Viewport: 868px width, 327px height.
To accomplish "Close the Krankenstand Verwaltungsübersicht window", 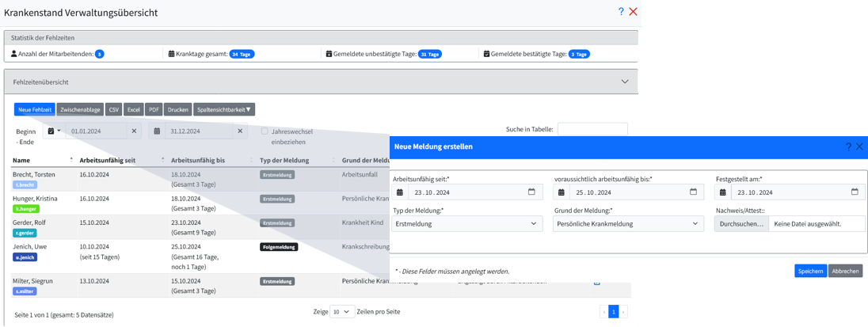I will coord(634,12).
